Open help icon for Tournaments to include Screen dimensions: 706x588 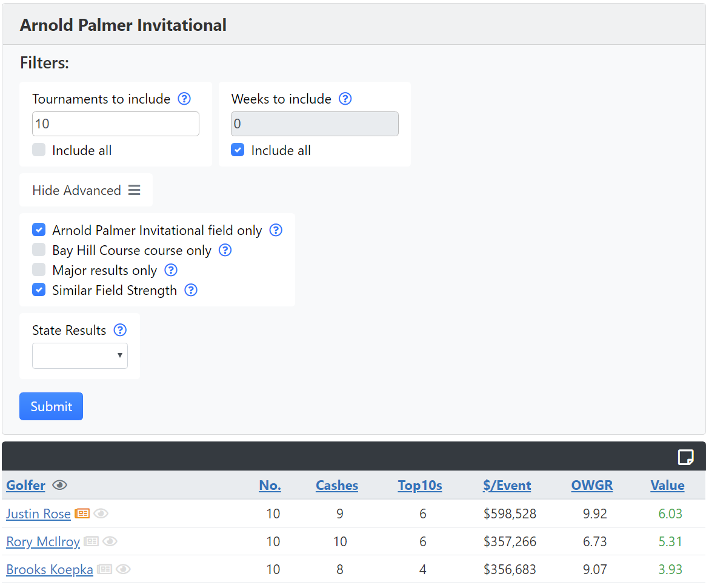tap(184, 99)
